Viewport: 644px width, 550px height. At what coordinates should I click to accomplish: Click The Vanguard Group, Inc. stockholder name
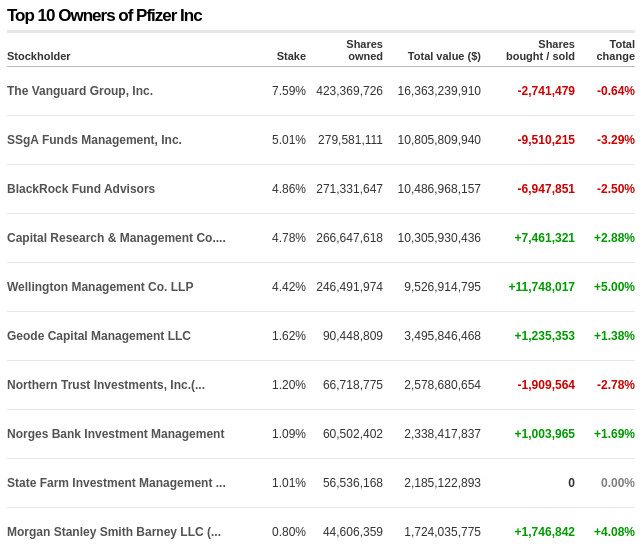(x=80, y=91)
